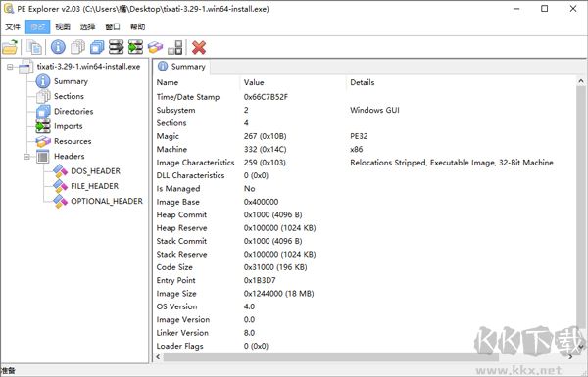
Task: Select the Magic row name
Action: point(168,136)
